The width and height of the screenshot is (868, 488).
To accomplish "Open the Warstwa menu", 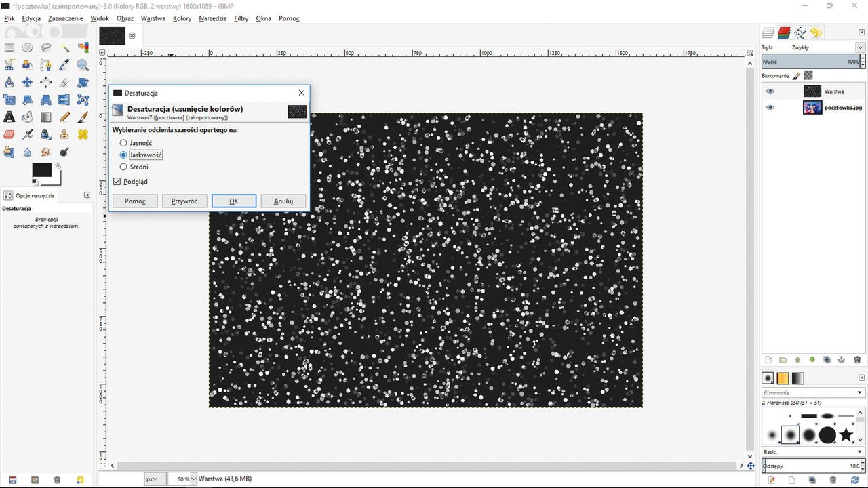I will coord(153,18).
